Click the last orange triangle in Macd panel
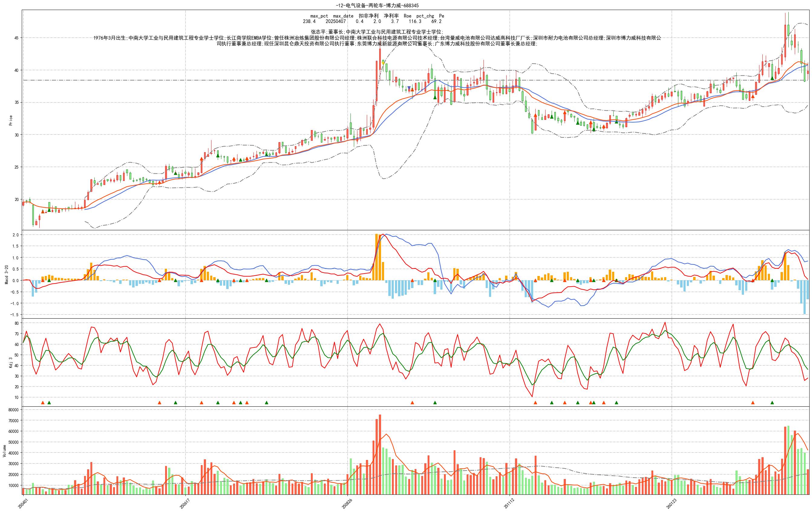812x512 pixels. [753, 281]
